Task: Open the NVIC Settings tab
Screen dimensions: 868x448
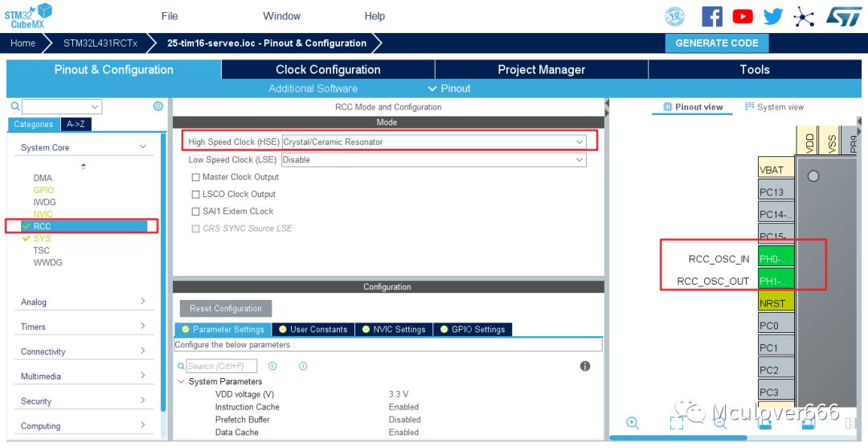Action: [x=394, y=330]
